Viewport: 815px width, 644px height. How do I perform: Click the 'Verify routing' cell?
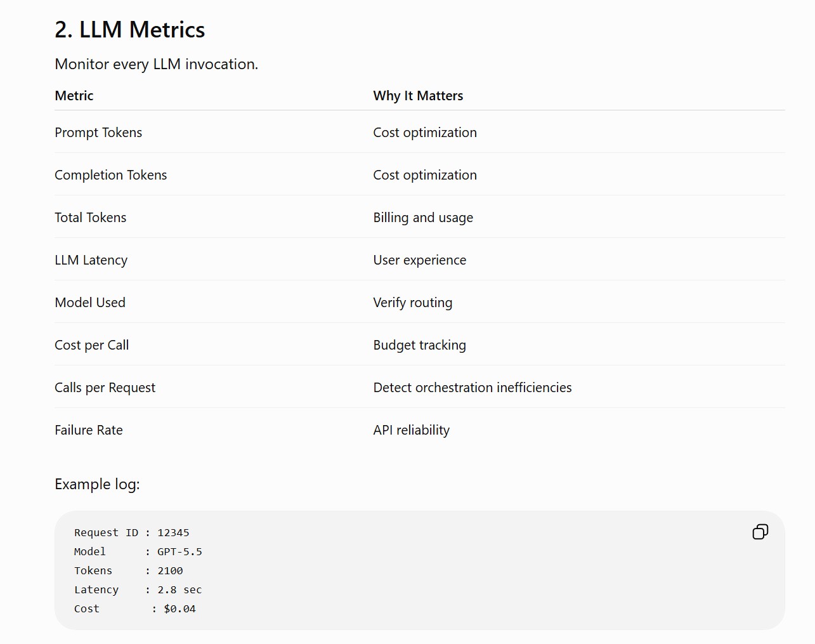tap(413, 303)
